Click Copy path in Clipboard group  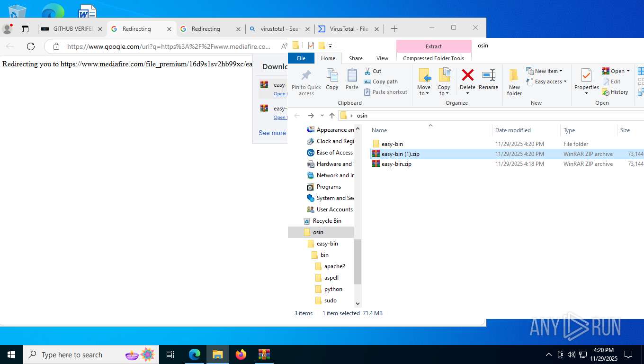coord(380,82)
